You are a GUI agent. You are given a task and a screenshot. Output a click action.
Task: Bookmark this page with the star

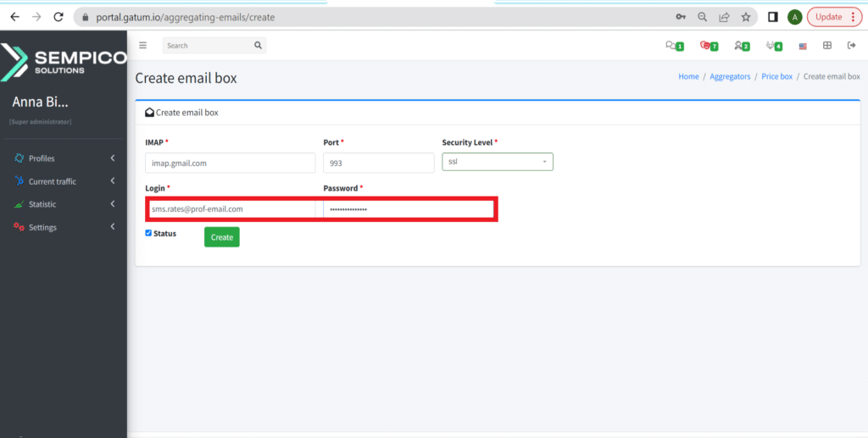pyautogui.click(x=746, y=17)
